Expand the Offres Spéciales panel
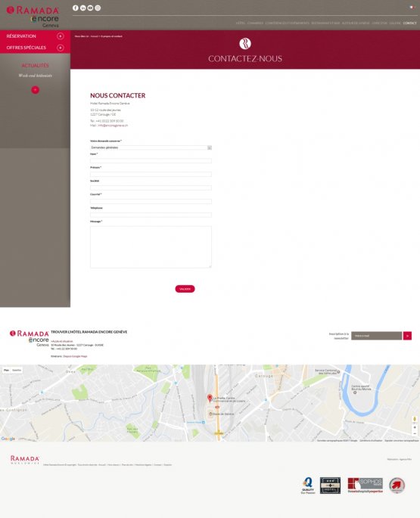The image size is (420, 518). point(35,48)
